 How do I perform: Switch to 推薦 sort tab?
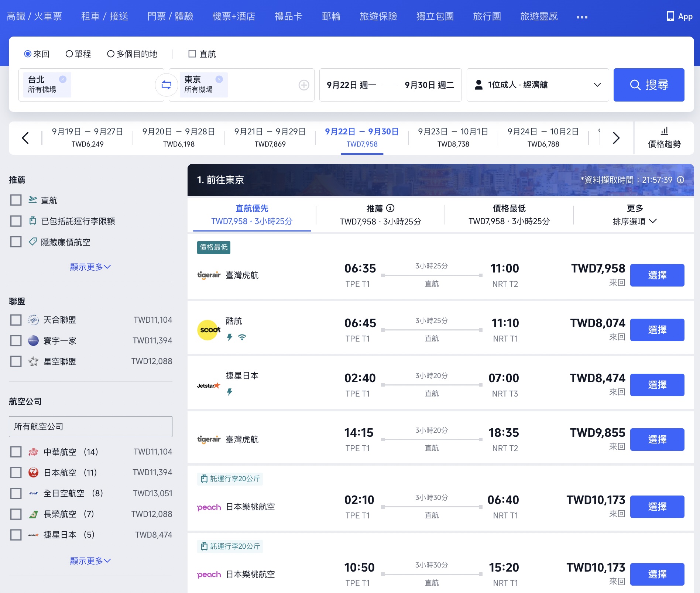380,215
